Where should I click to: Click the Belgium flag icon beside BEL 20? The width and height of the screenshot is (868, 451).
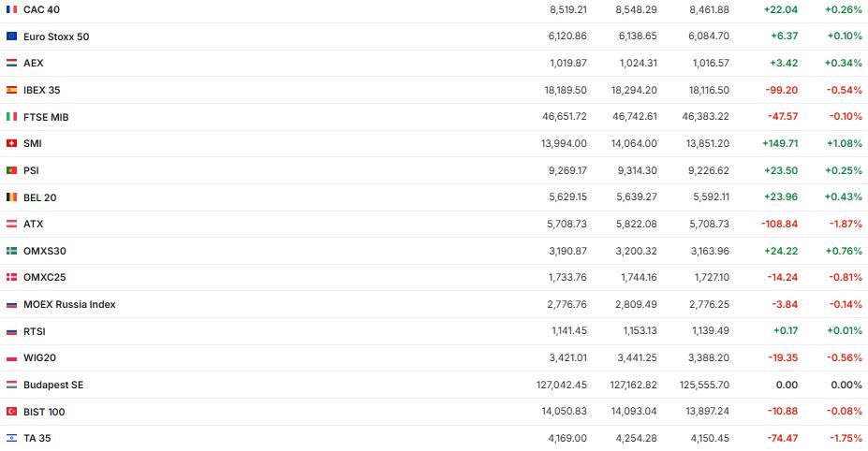(x=11, y=197)
